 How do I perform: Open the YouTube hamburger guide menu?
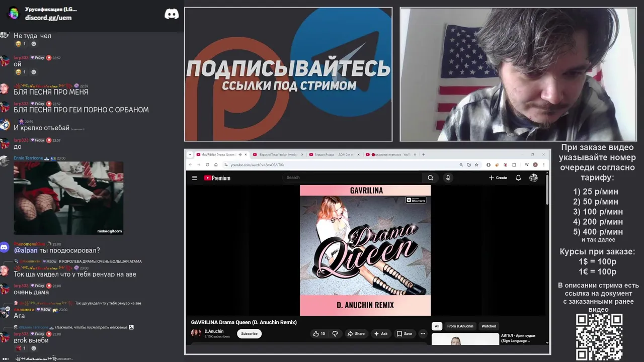(194, 178)
